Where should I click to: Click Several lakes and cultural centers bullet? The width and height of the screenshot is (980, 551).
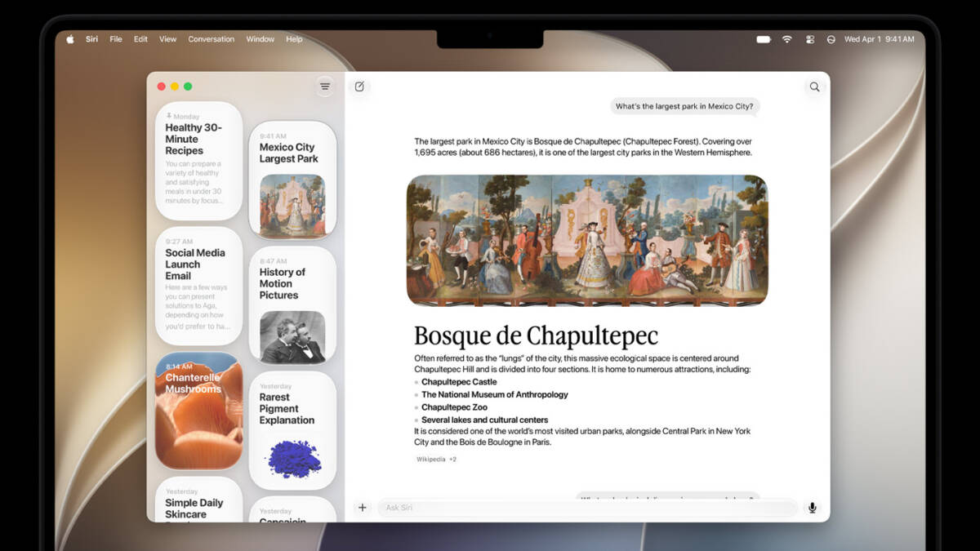[x=484, y=420]
